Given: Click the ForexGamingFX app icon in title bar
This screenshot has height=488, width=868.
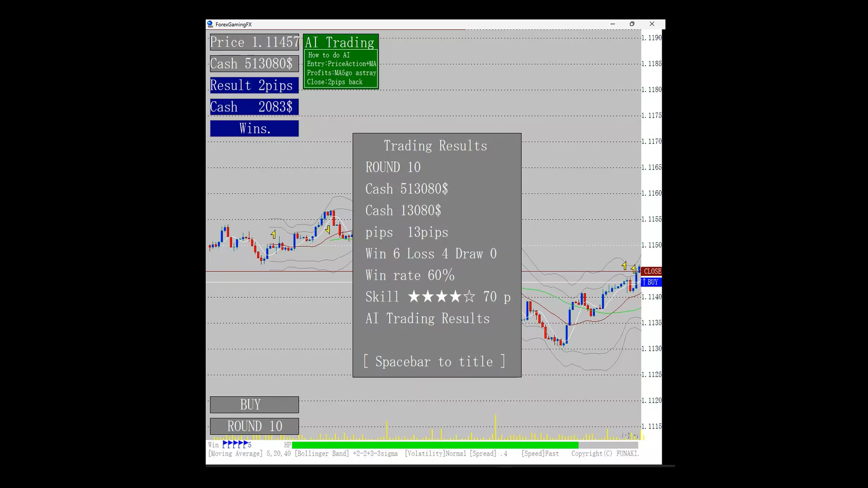Looking at the screenshot, I should tap(210, 24).
